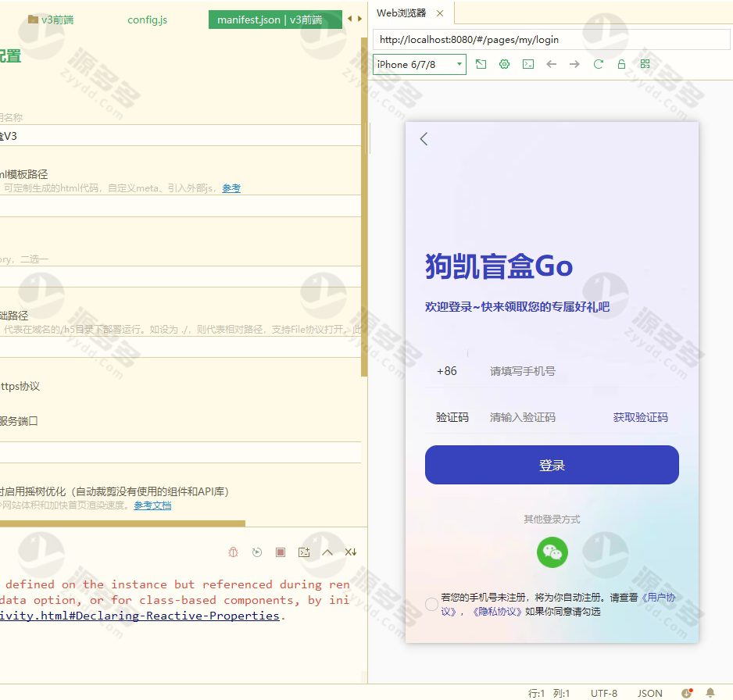Viewport: 733px width, 700px height.
Task: Click the debug bug icon in console
Action: pos(234,552)
